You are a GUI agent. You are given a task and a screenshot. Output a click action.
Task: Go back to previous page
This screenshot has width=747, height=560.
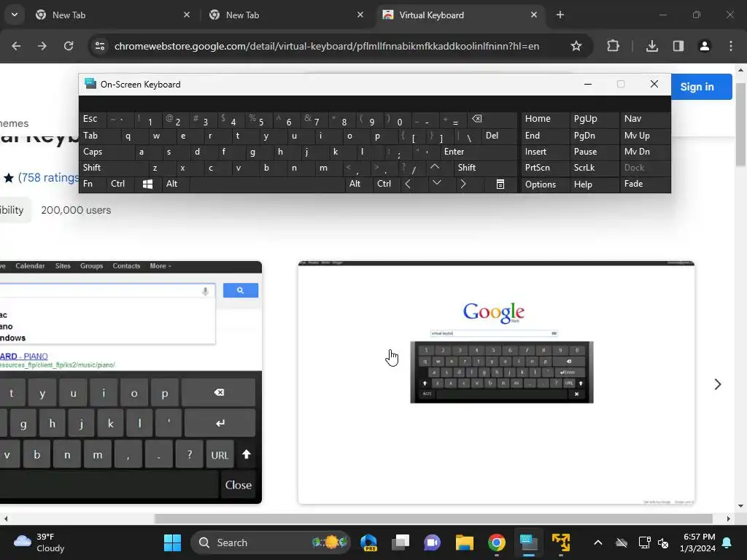[16, 46]
